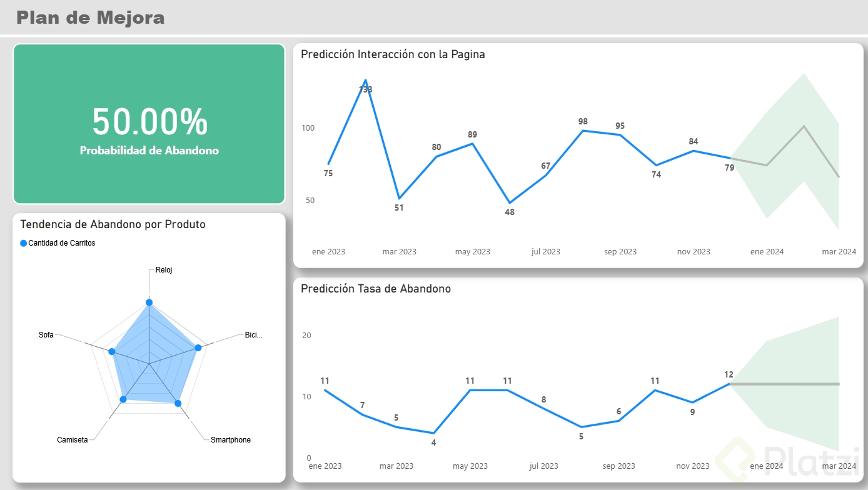Screen dimensions: 868x490
Task: Select the Camiseta radar data point
Action: click(123, 399)
